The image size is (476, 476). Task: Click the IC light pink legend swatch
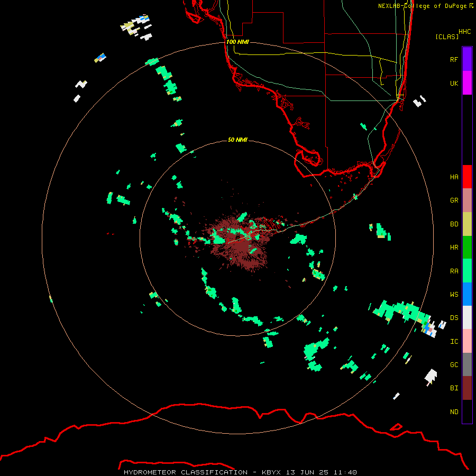[x=467, y=341]
